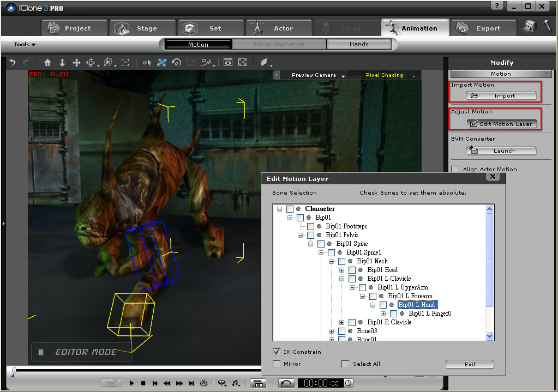Click the feather/wing quality icon
This screenshot has width=558, height=392.
tap(265, 63)
